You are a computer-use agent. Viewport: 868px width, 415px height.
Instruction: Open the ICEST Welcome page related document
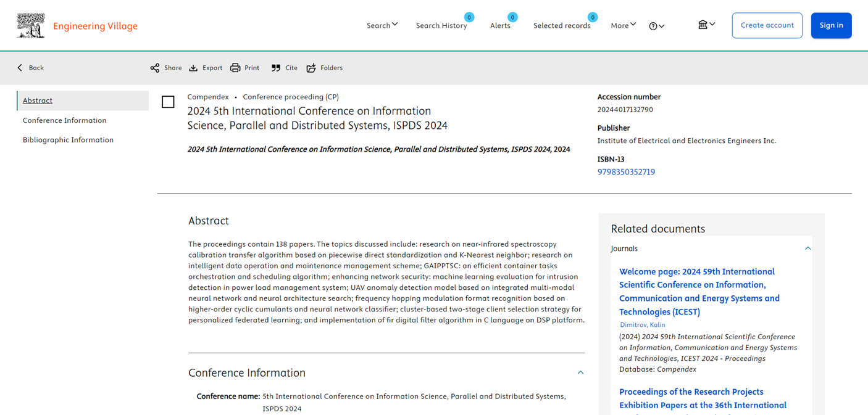[699, 292]
